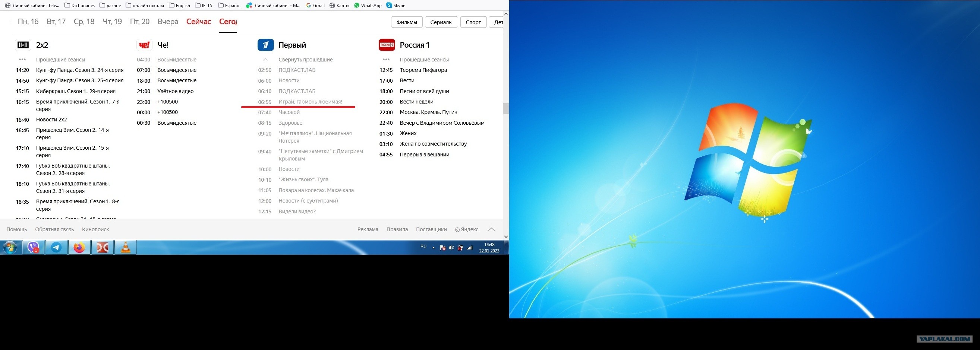Screen dimensions: 980x350
Task: Open the Action Center flag icon
Action: pos(442,248)
